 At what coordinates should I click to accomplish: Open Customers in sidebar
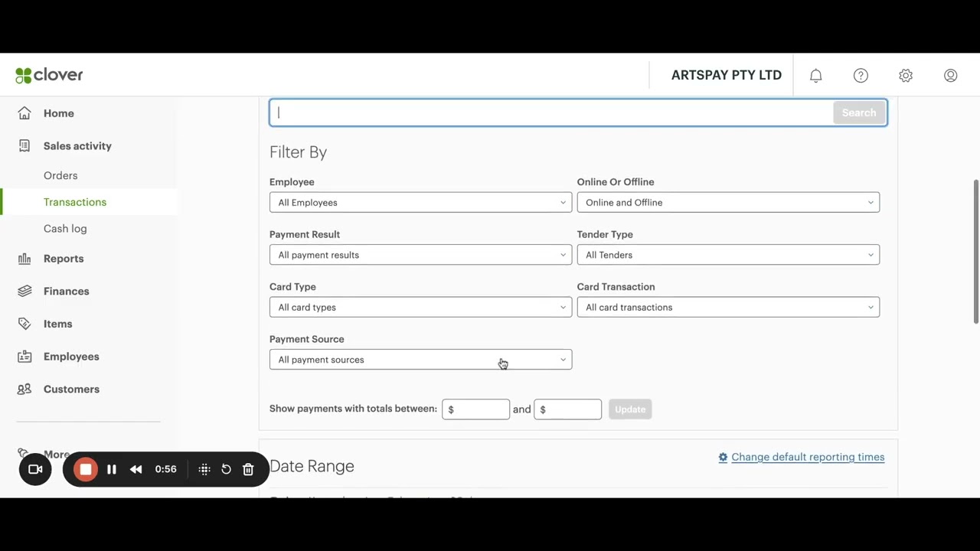pos(71,389)
